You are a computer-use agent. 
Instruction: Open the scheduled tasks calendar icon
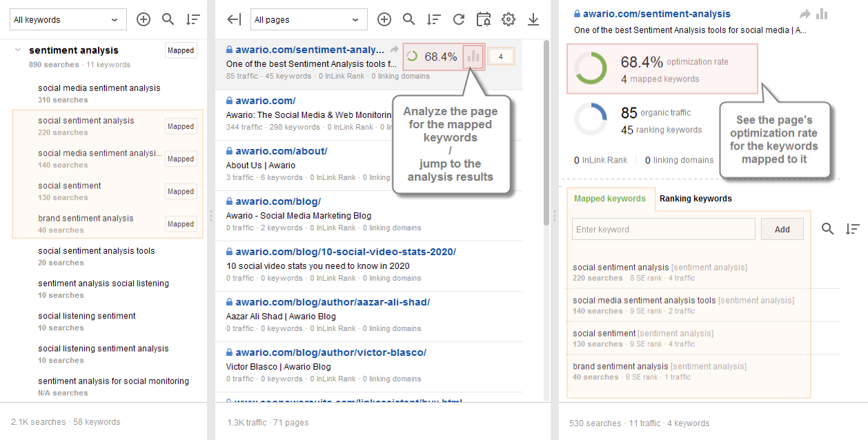tap(484, 19)
